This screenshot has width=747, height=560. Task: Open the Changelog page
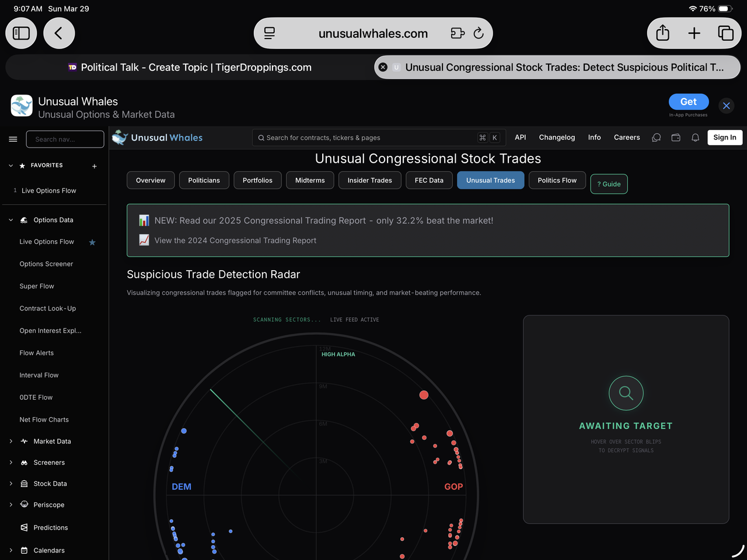click(557, 138)
